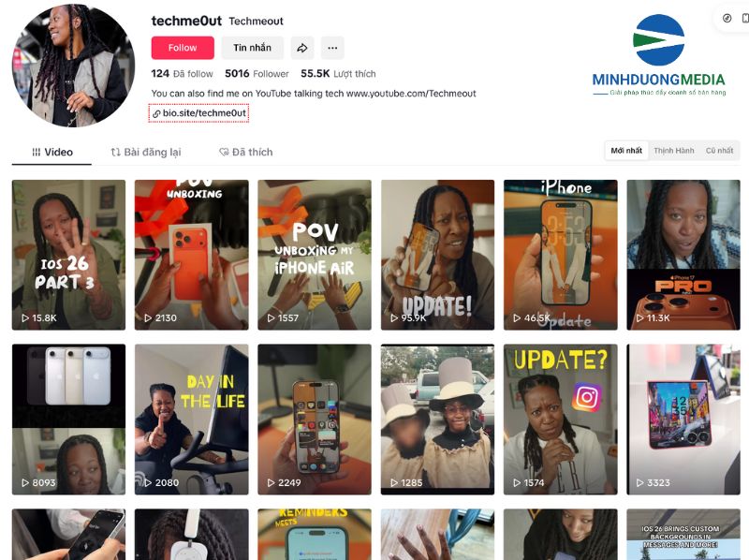Screen dimensions: 749x560
Task: Click the repost icon on Bài đăng lại
Action: tap(115, 152)
